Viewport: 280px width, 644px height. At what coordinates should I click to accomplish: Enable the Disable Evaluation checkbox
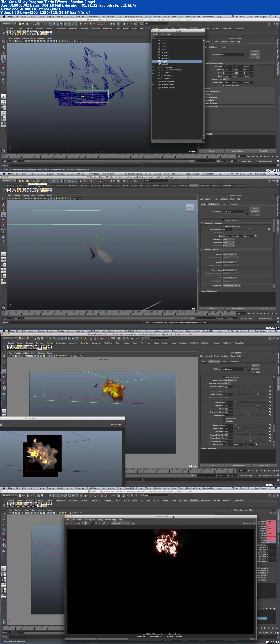pyautogui.click(x=223, y=220)
